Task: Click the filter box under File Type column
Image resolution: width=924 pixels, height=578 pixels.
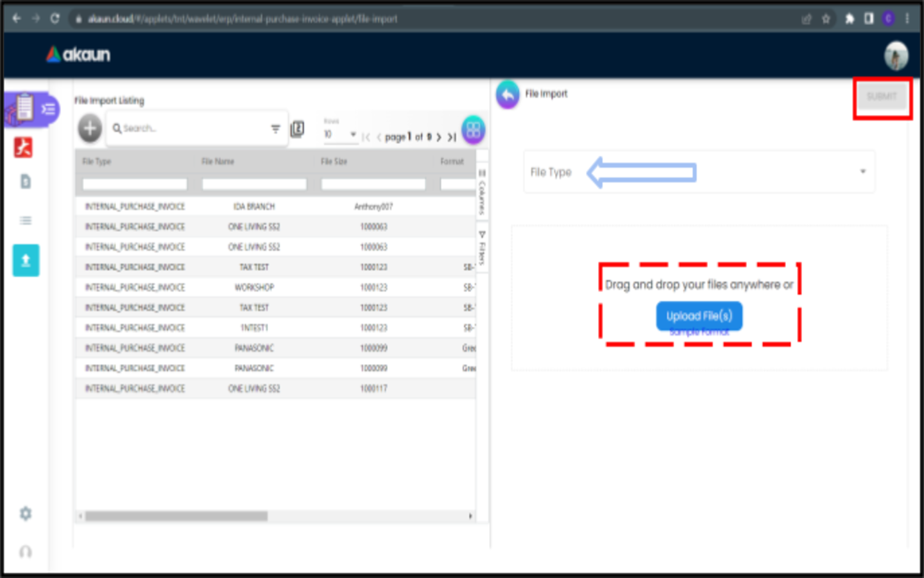Action: [135, 184]
